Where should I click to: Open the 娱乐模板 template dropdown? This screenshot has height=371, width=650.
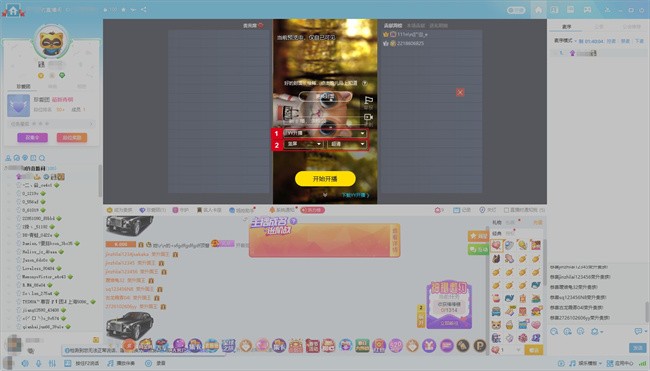tap(585, 363)
